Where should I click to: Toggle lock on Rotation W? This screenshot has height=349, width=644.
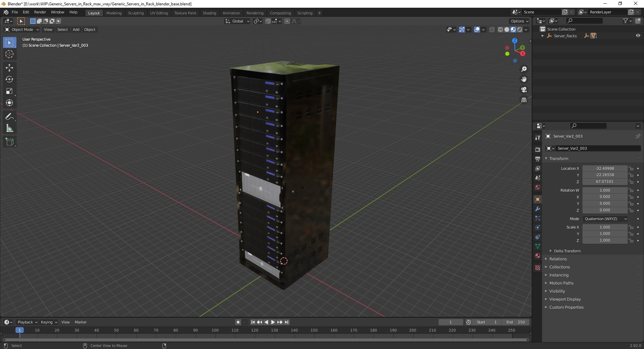pos(631,190)
